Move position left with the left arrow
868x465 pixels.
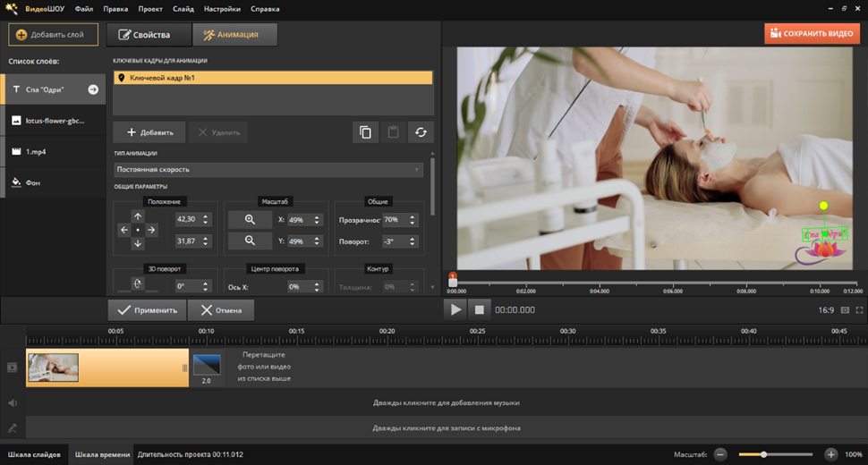124,230
